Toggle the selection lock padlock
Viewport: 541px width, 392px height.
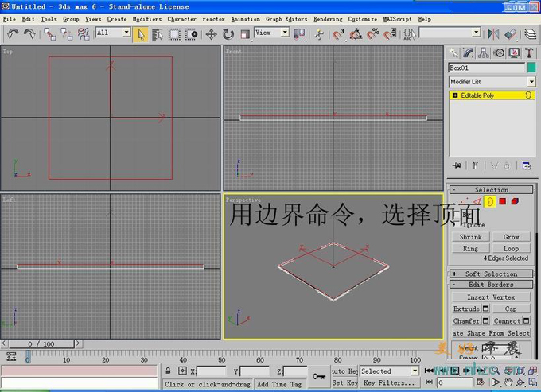(x=169, y=371)
